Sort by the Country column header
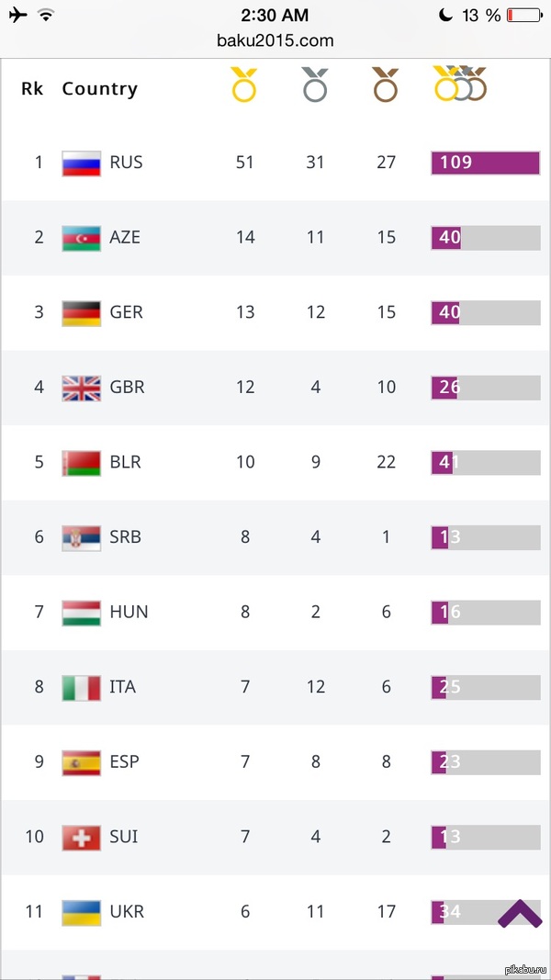Viewport: 551px width, 980px height. pyautogui.click(x=99, y=89)
